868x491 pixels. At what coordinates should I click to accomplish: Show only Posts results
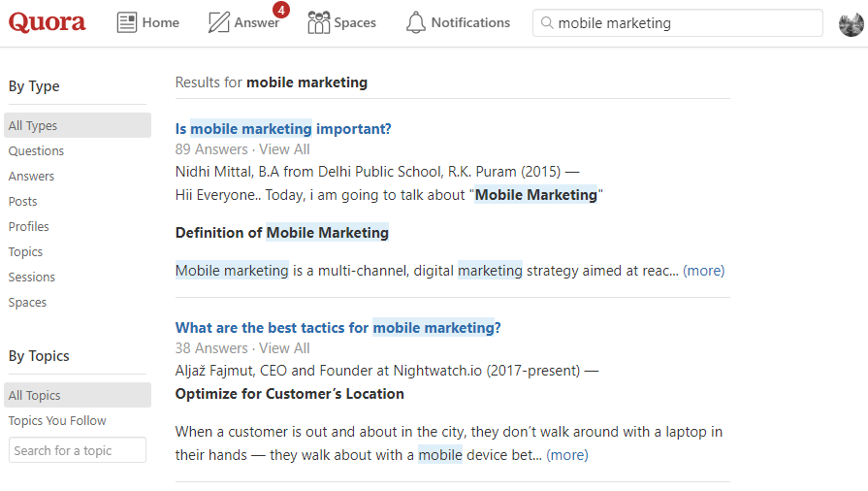click(23, 202)
